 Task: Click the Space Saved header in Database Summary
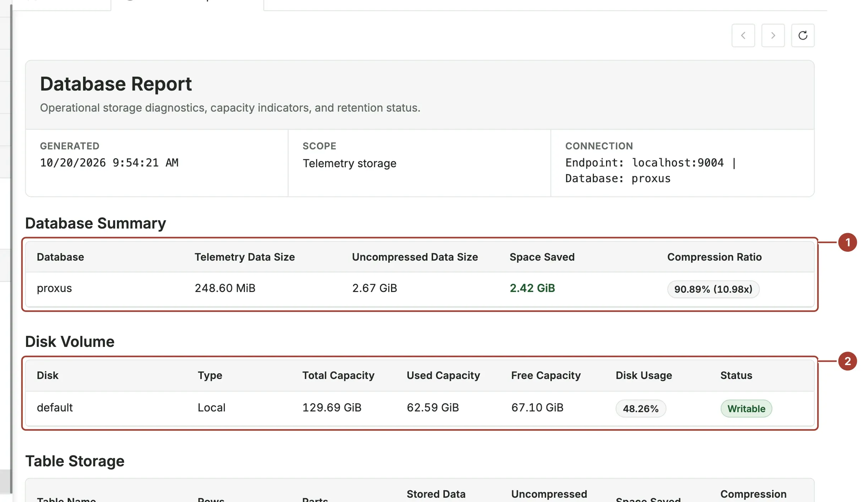(x=542, y=257)
